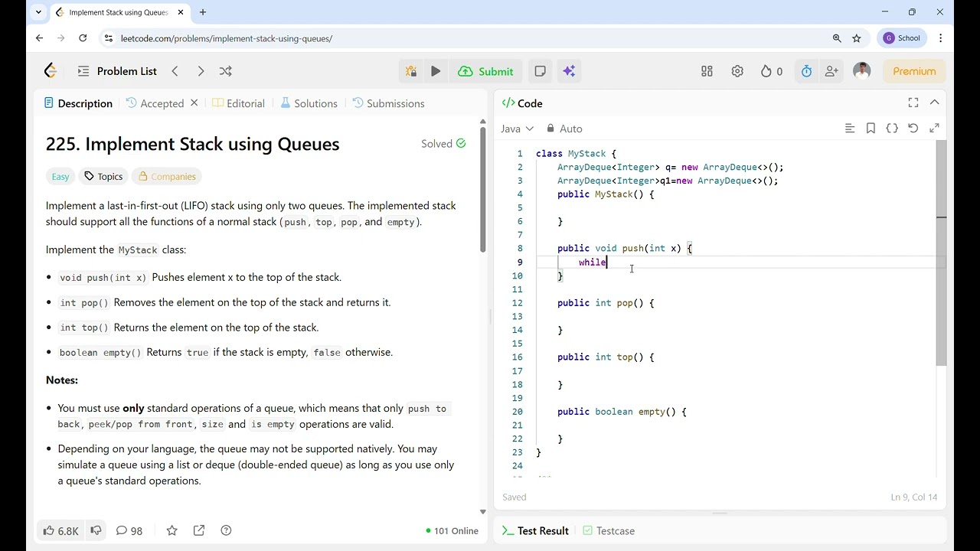This screenshot has width=980, height=551.
Task: Open the Problem List panel
Action: point(117,71)
